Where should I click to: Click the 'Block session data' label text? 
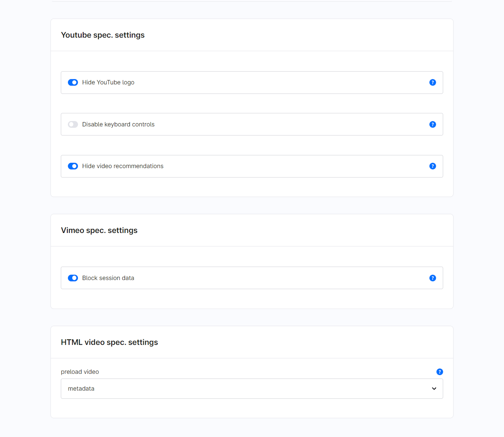(108, 278)
